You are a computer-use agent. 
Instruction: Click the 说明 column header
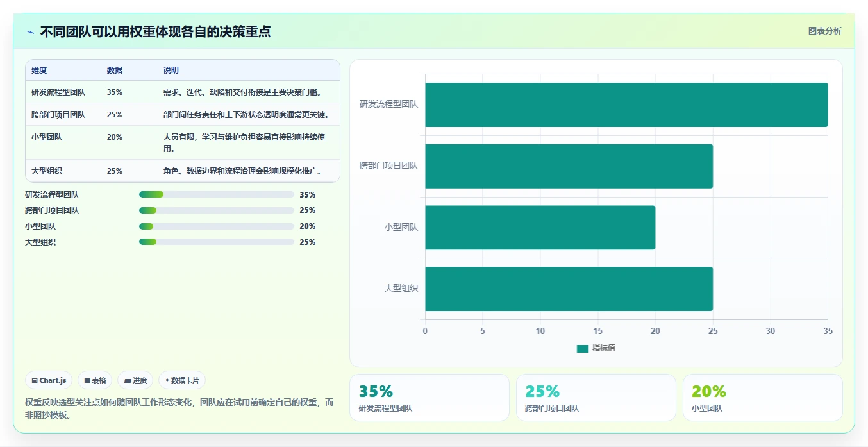click(x=171, y=71)
